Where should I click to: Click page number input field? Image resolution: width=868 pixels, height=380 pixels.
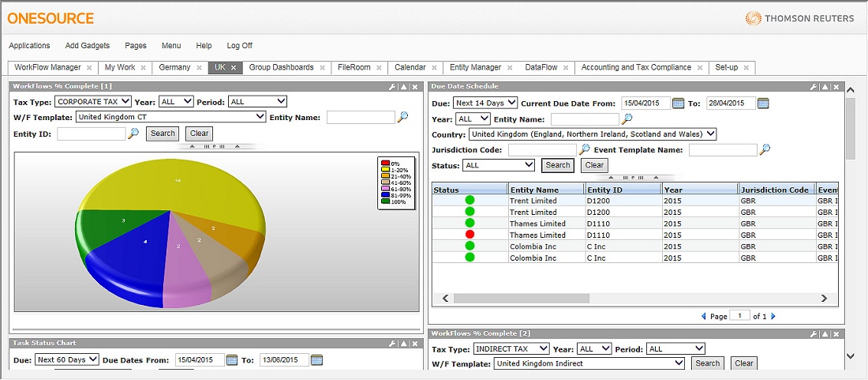(739, 316)
